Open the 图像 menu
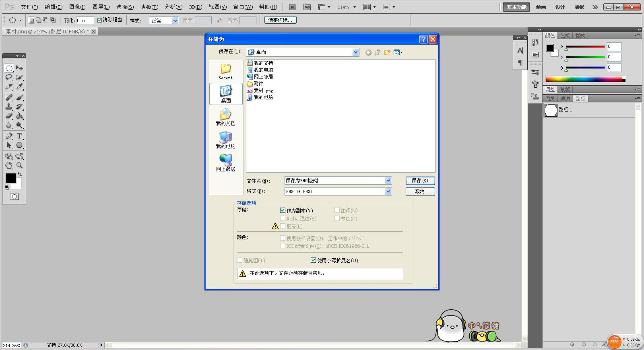 pos(77,7)
